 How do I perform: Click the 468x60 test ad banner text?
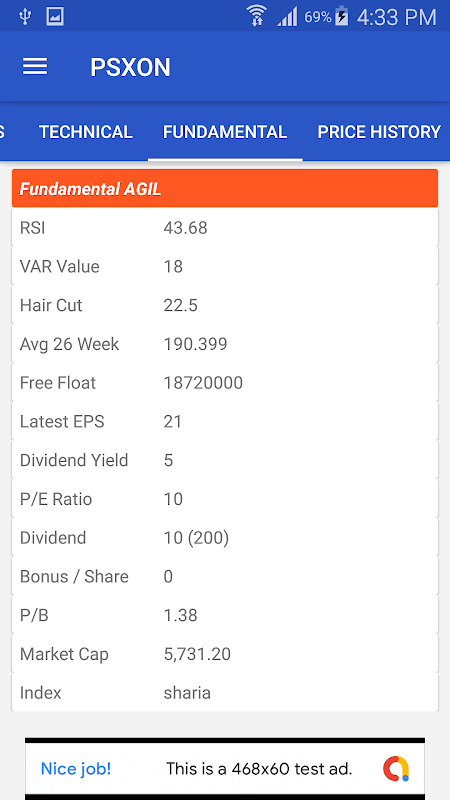point(259,768)
